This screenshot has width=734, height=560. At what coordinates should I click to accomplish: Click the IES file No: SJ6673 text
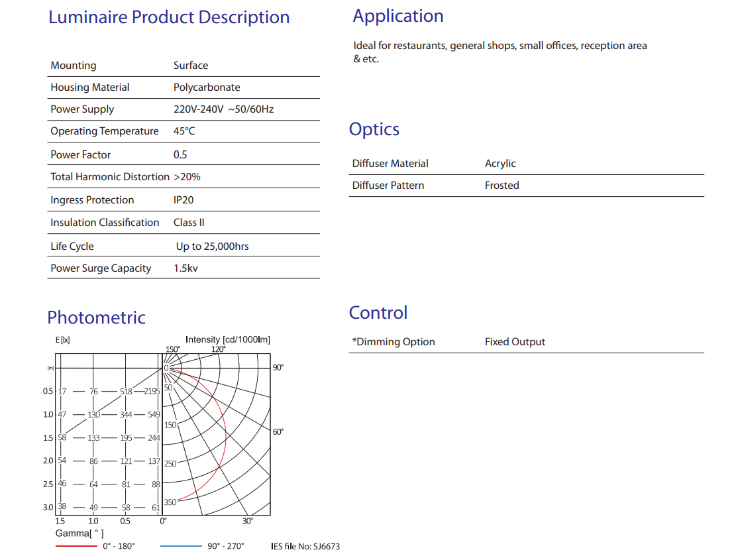tap(305, 546)
